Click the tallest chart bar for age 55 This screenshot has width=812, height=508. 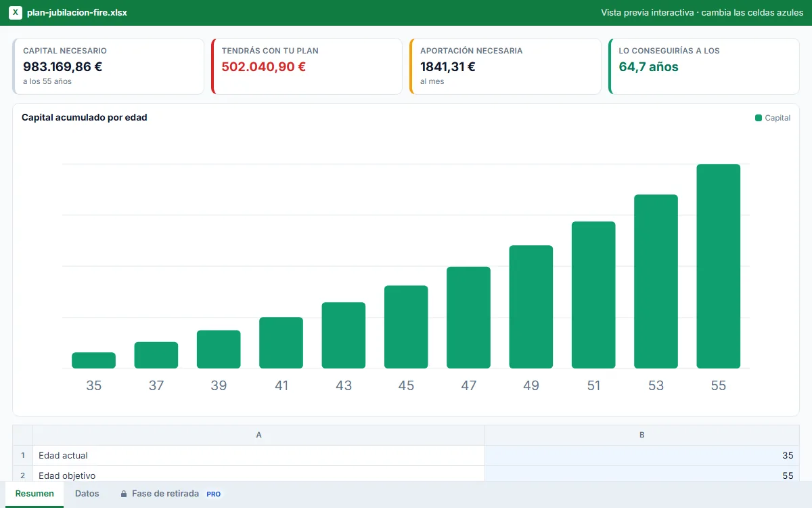tap(719, 266)
